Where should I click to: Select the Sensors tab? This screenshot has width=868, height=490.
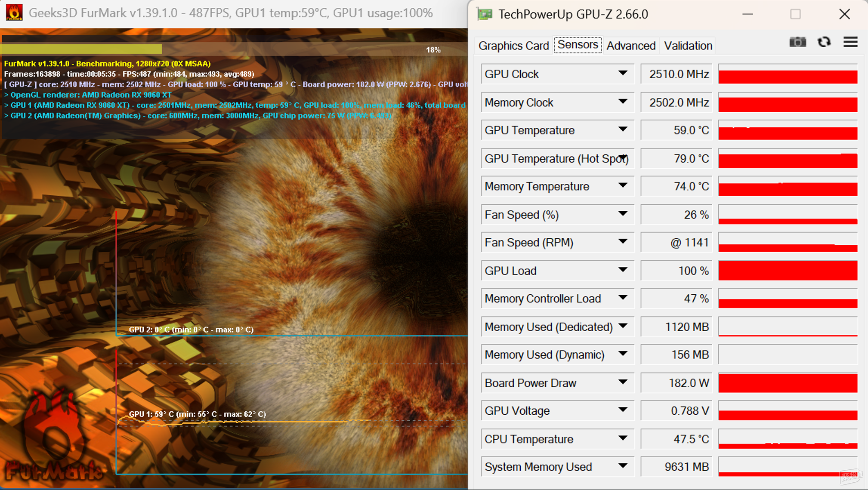click(578, 45)
